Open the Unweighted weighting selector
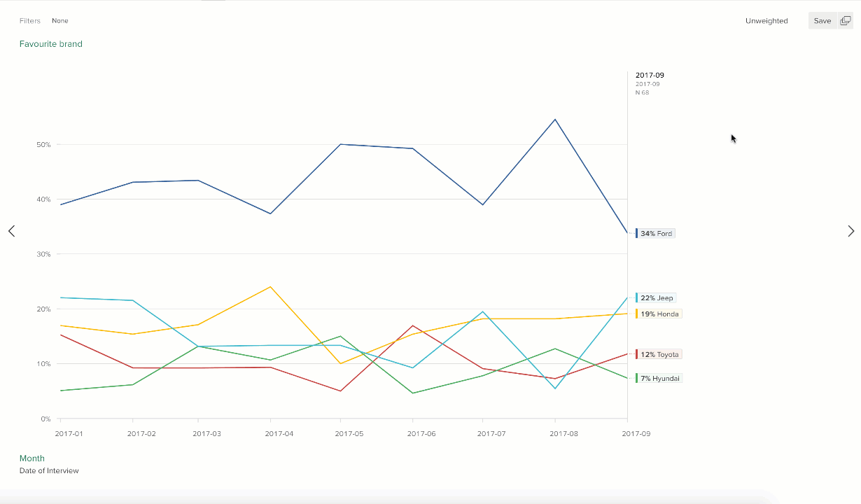Screen dimensions: 861x504 pyautogui.click(x=766, y=20)
